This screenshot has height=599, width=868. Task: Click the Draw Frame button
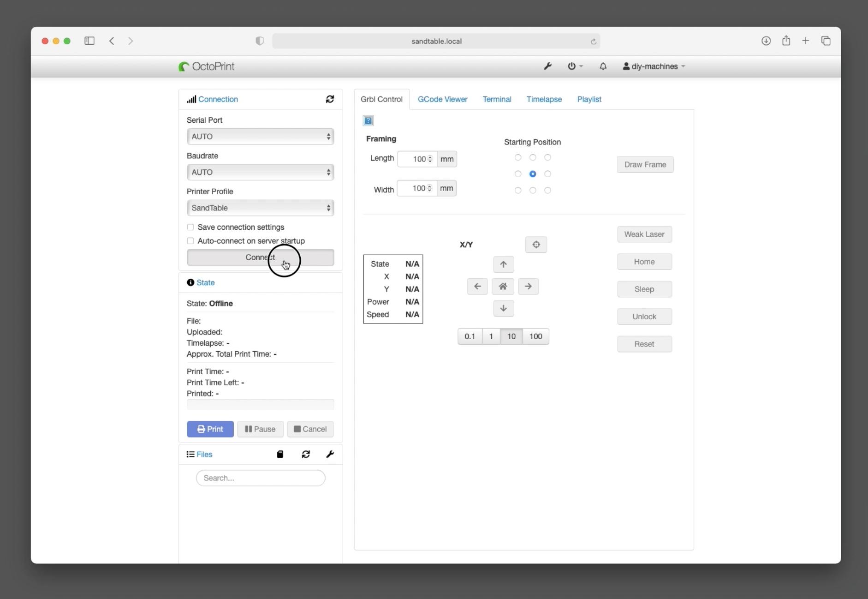(645, 164)
